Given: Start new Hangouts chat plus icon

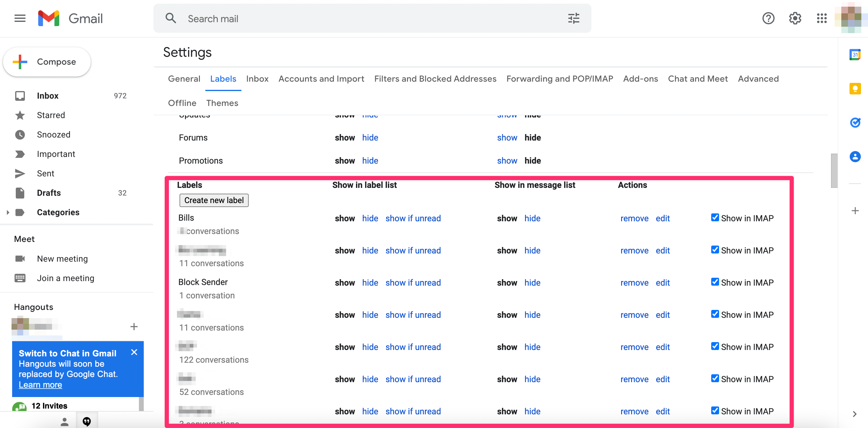Looking at the screenshot, I should pyautogui.click(x=134, y=327).
